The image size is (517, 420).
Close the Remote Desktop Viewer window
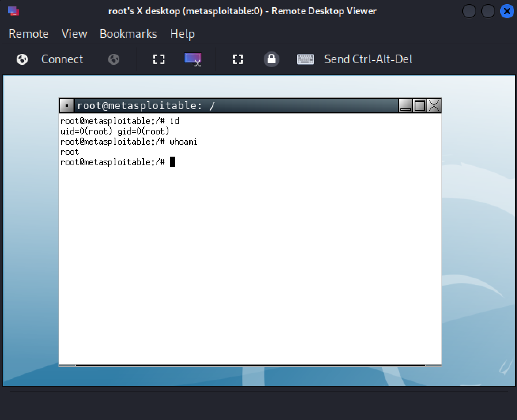pyautogui.click(x=507, y=11)
